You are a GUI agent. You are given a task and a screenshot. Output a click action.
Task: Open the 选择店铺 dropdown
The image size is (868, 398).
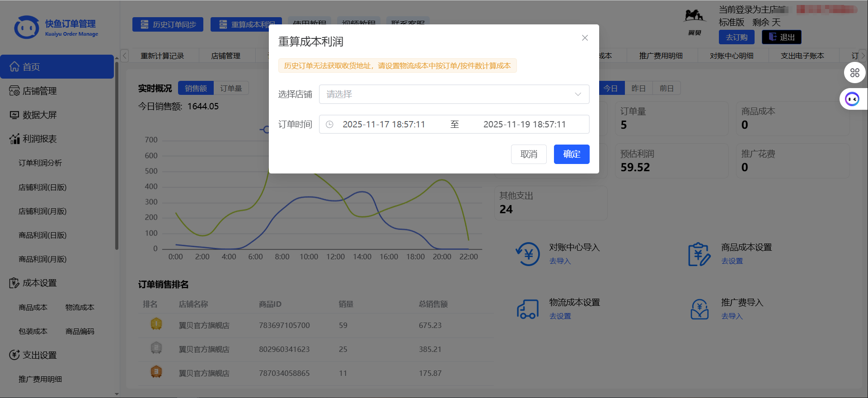[x=454, y=94]
